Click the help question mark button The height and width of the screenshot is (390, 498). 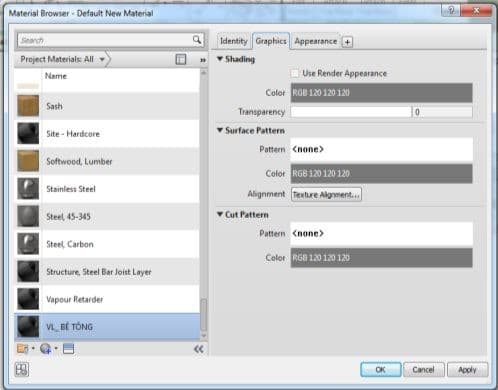coord(451,11)
